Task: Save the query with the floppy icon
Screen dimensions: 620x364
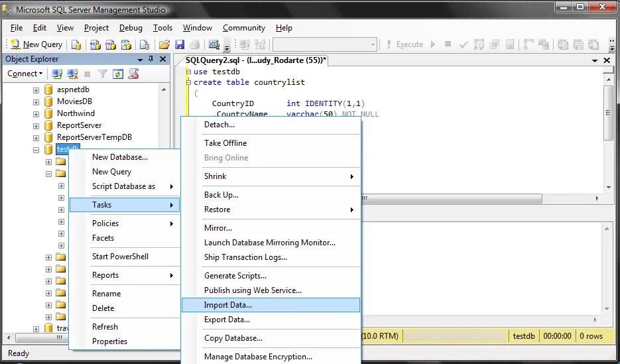Action: coord(180,44)
